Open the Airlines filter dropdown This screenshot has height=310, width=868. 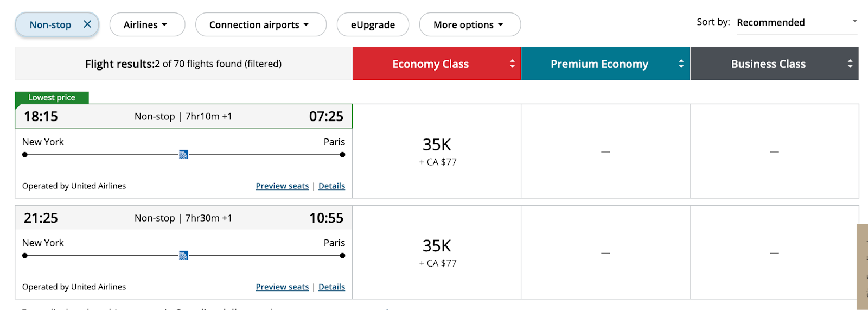(147, 25)
